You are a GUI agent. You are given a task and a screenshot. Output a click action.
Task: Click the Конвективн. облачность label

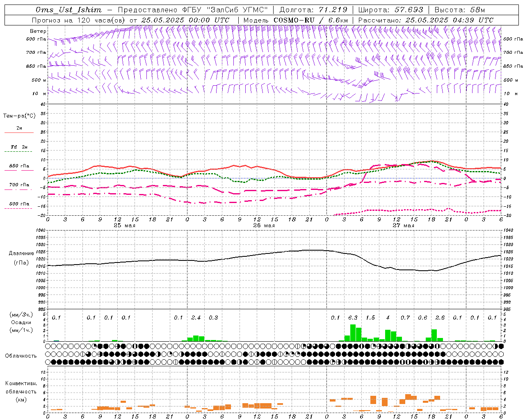[21, 388]
